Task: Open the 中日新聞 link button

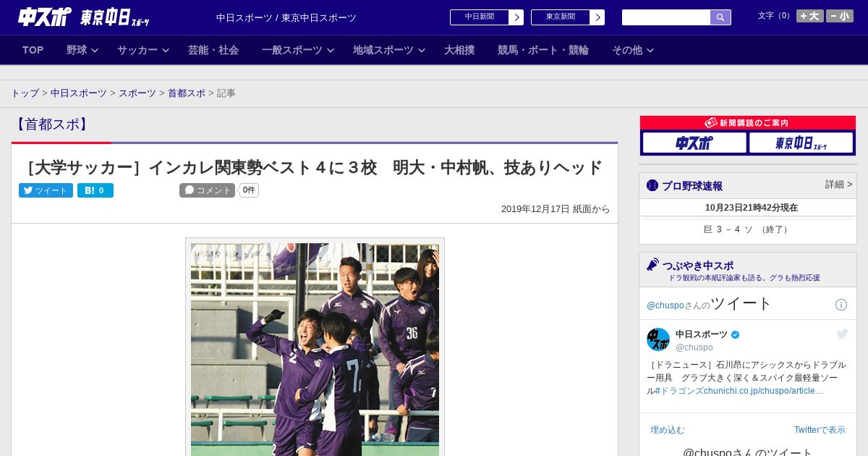Action: point(480,17)
